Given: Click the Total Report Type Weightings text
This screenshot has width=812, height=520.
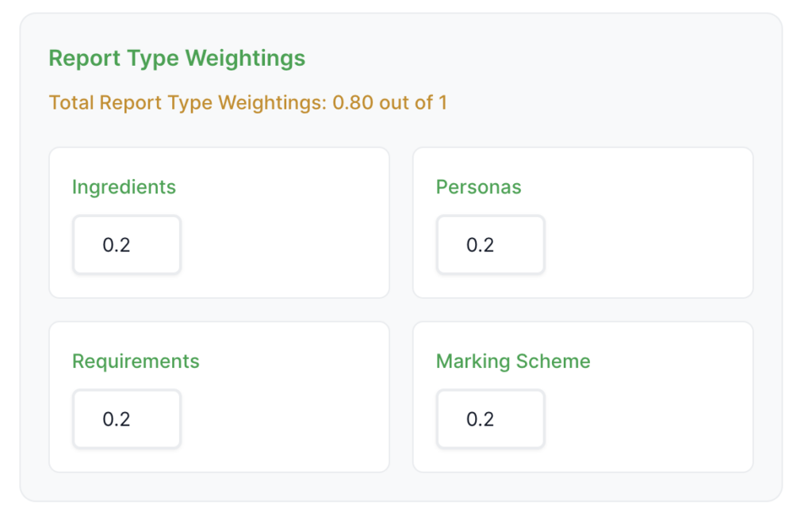Looking at the screenshot, I should coord(187,103).
